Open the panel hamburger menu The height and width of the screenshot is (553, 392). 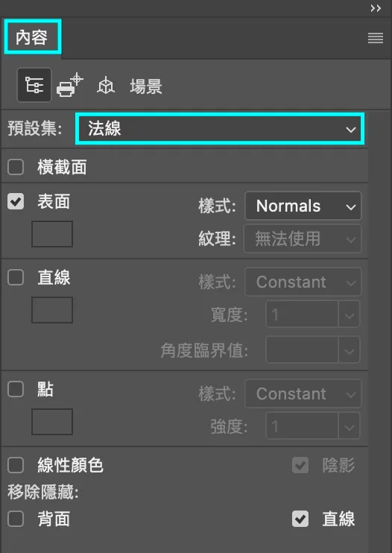coord(376,38)
